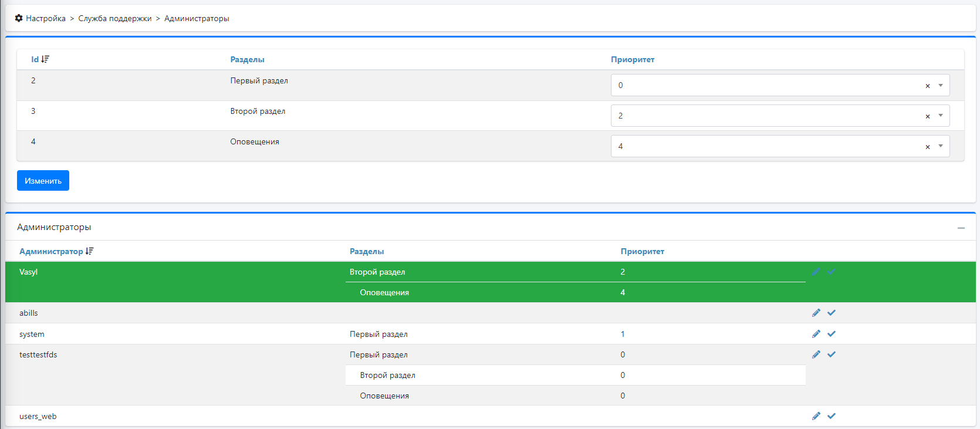Go to Настройка in breadcrumb
This screenshot has height=429, width=980.
(x=45, y=19)
